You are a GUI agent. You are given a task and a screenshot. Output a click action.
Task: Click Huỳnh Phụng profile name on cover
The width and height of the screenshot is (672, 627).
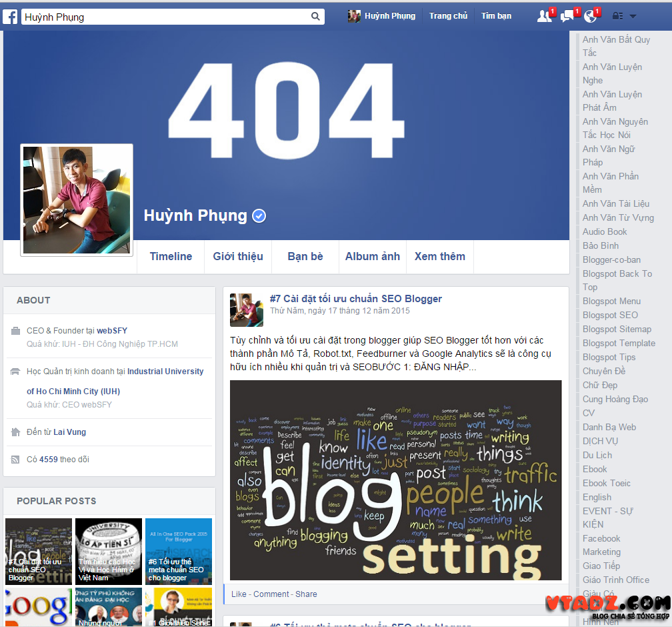tap(195, 215)
